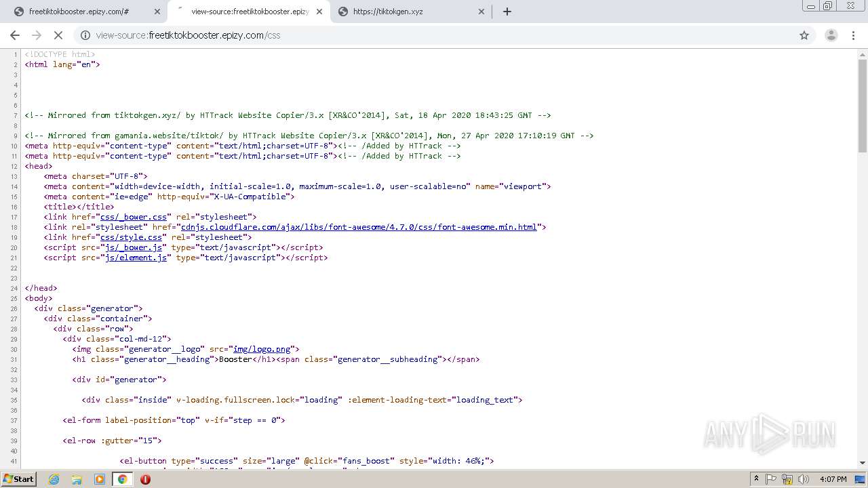Click the el-form label-position line
This screenshot has width=868, height=488.
(x=174, y=420)
